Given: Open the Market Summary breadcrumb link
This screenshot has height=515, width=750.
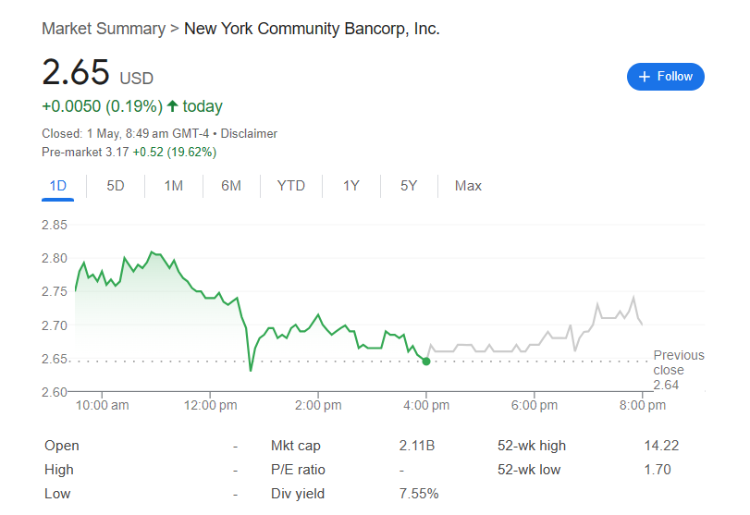Looking at the screenshot, I should point(103,29).
